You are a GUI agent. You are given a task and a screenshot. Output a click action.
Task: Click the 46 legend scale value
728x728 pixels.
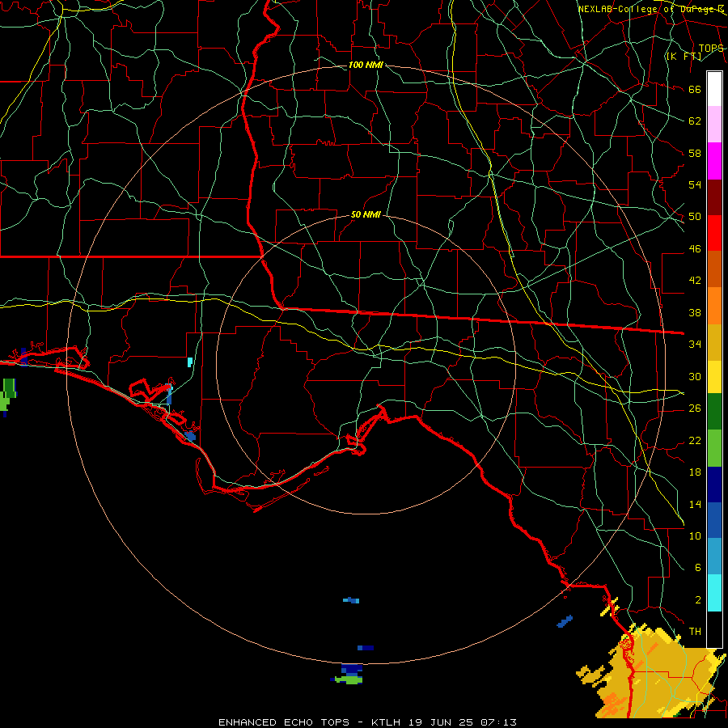[695, 249]
